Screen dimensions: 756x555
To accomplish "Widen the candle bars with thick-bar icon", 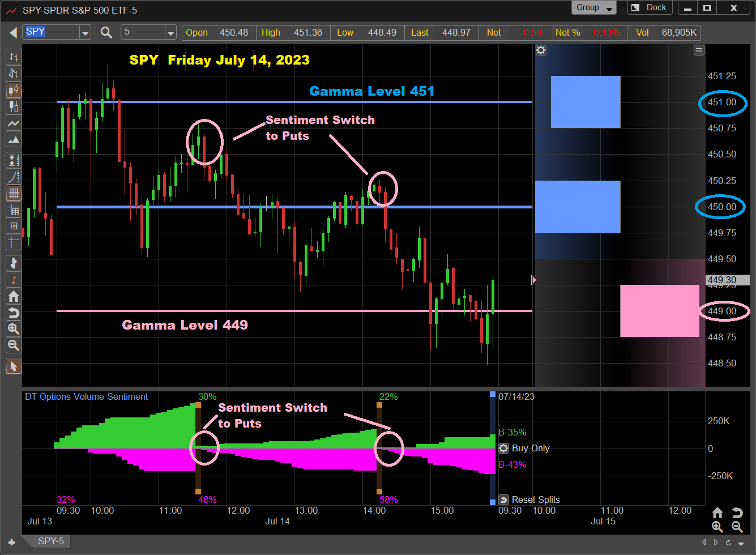I will point(14,263).
